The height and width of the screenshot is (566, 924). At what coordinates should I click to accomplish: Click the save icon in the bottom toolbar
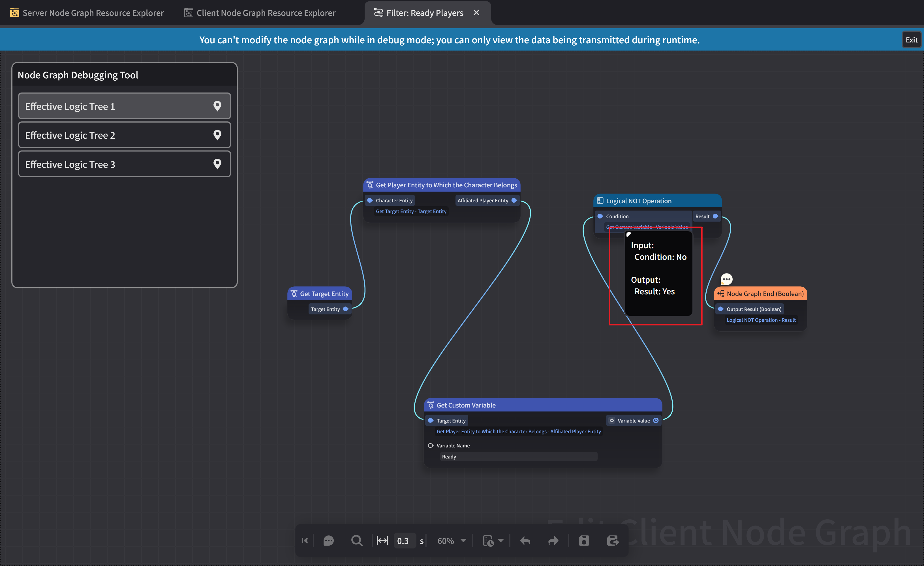click(584, 541)
